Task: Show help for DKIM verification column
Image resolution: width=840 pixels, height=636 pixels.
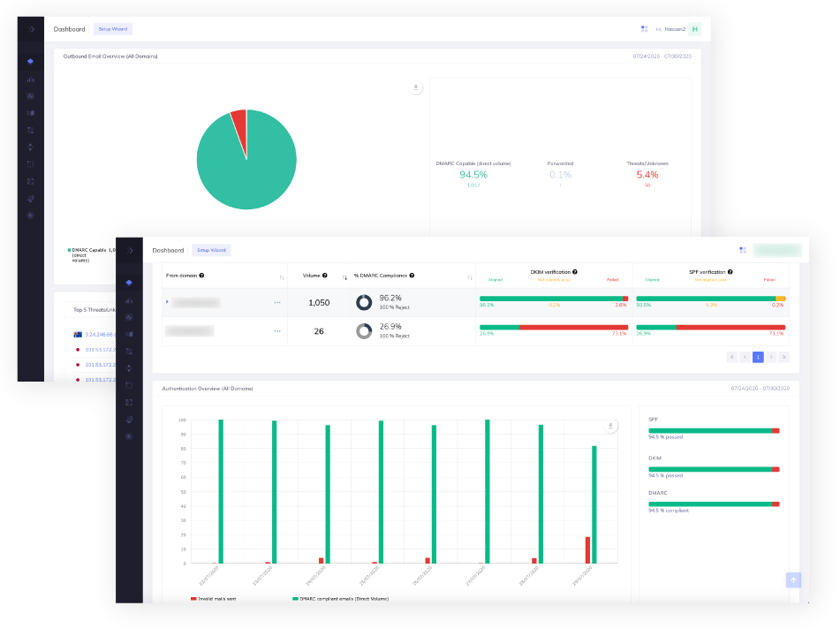Action: [575, 272]
